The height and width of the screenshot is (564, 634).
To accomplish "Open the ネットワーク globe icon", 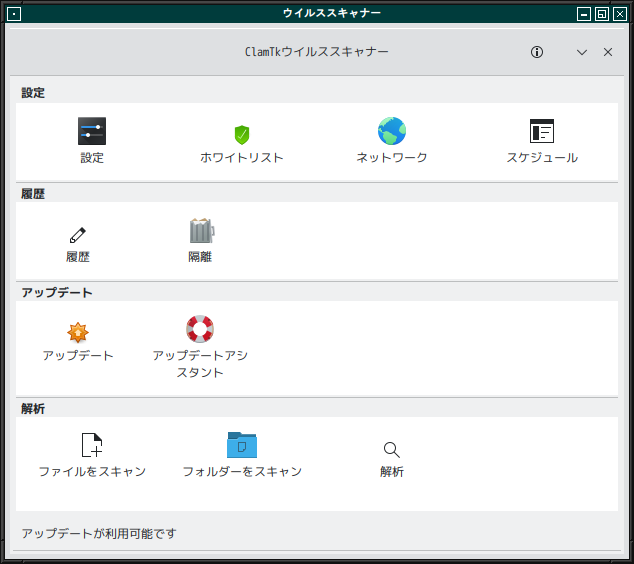I will (392, 131).
